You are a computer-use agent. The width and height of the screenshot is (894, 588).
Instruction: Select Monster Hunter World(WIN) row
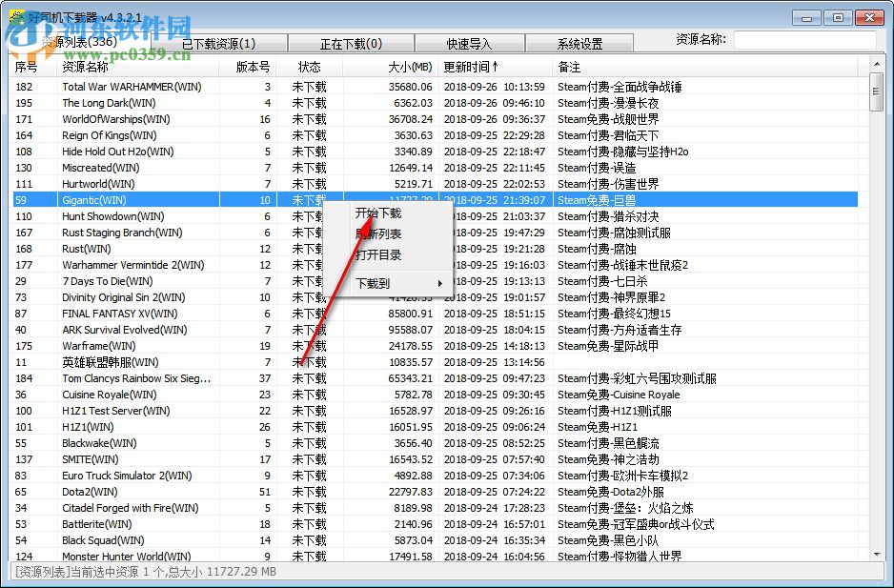(x=434, y=556)
